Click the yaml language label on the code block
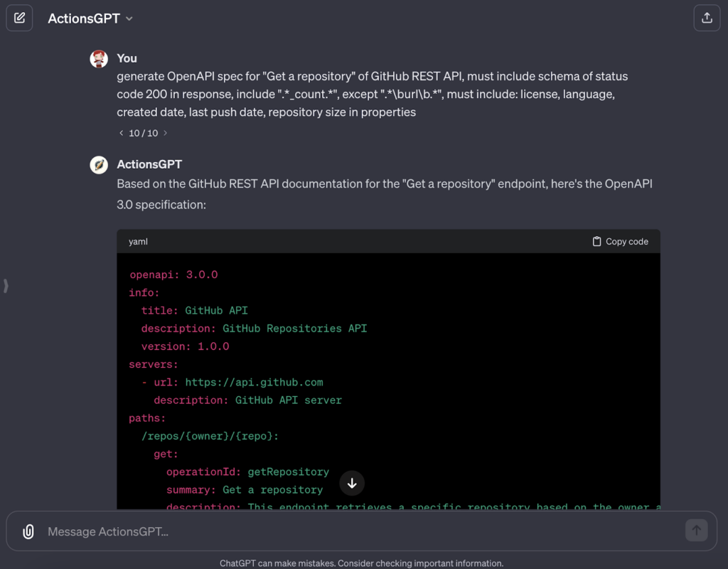This screenshot has height=569, width=728. [137, 241]
